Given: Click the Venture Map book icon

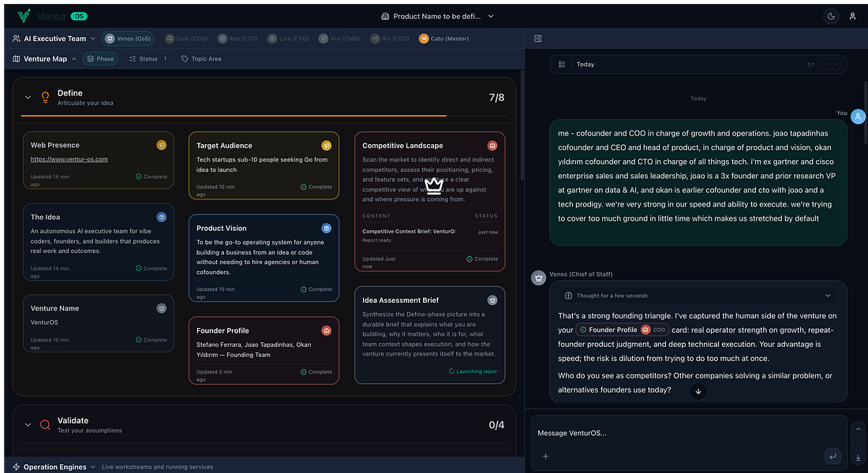Looking at the screenshot, I should point(16,59).
